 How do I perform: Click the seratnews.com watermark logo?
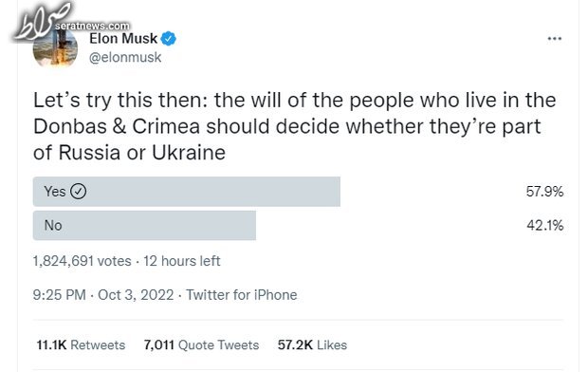[71, 22]
